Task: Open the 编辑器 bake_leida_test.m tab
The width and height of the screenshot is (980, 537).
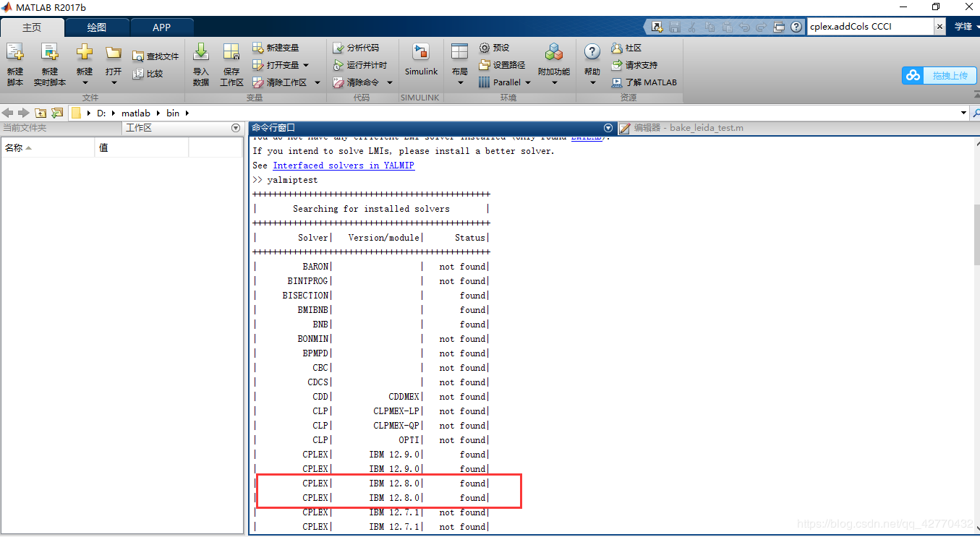Action: coord(681,128)
